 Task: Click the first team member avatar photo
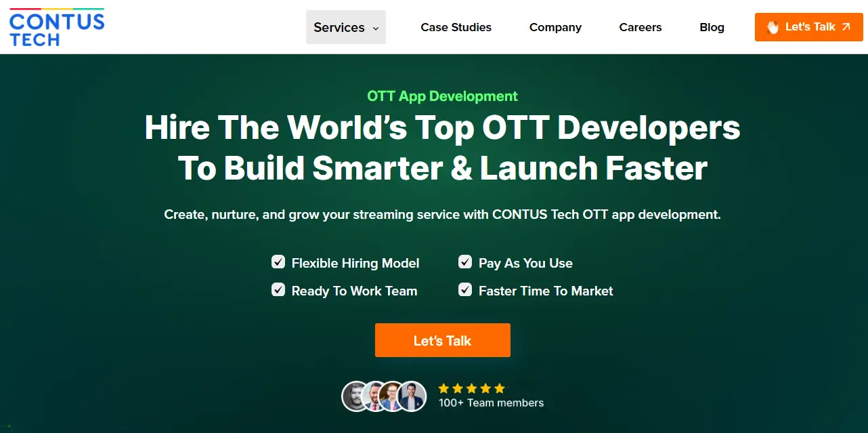pyautogui.click(x=353, y=396)
